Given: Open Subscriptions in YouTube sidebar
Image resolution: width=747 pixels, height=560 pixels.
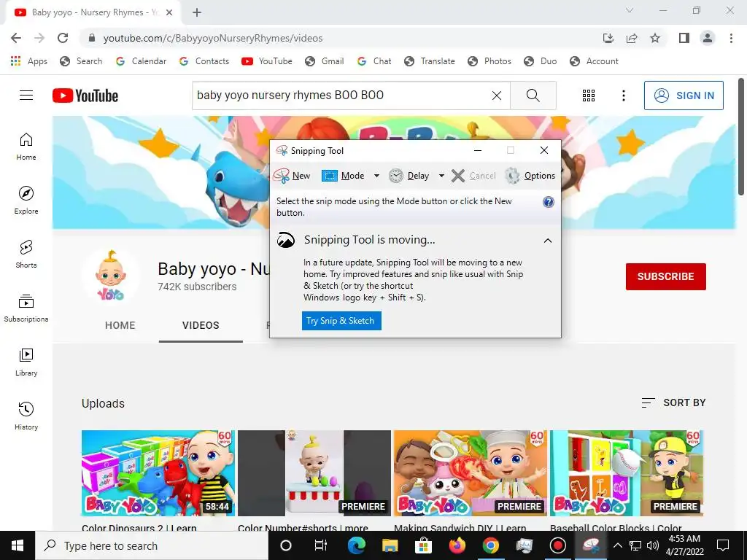Looking at the screenshot, I should click(x=26, y=308).
